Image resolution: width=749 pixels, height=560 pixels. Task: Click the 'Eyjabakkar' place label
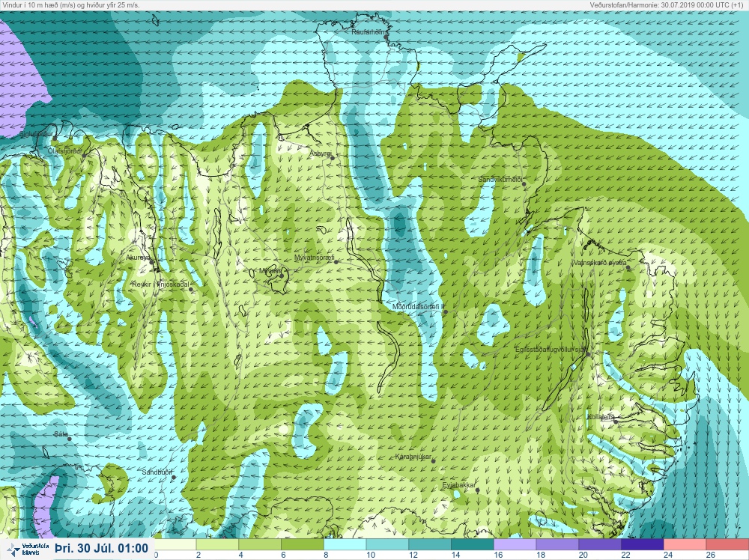pyautogui.click(x=458, y=486)
